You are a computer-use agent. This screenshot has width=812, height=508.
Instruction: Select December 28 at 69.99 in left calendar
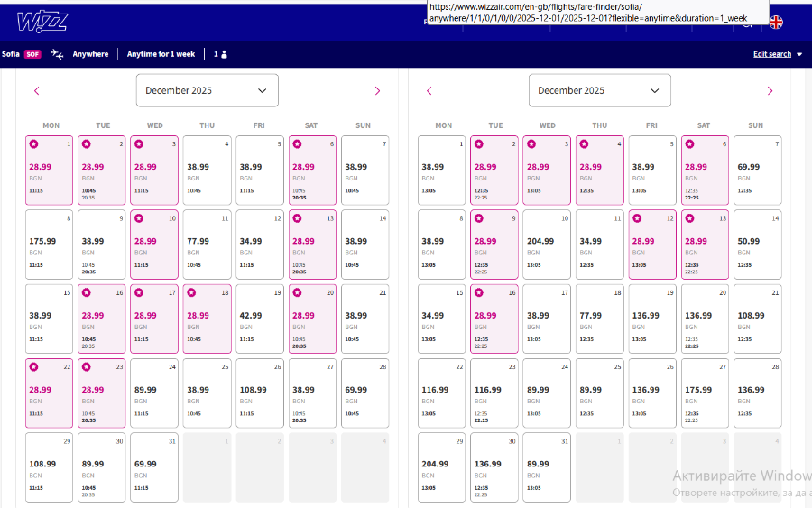tap(365, 393)
